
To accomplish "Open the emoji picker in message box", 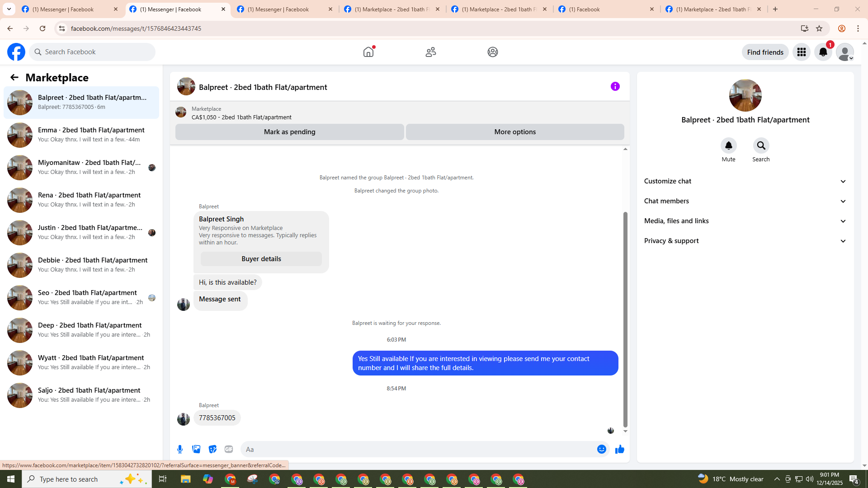I will [x=601, y=449].
